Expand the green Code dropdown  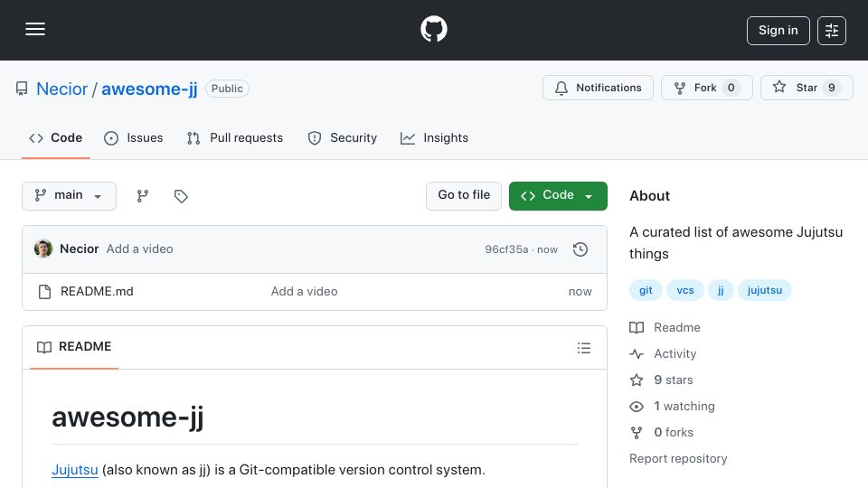pos(558,196)
